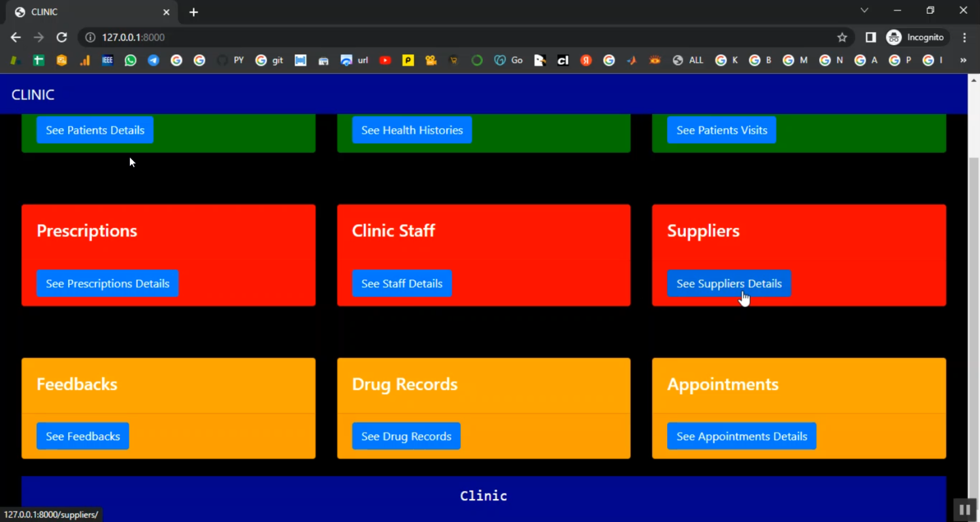Open a new browser tab
980x522 pixels.
point(193,12)
